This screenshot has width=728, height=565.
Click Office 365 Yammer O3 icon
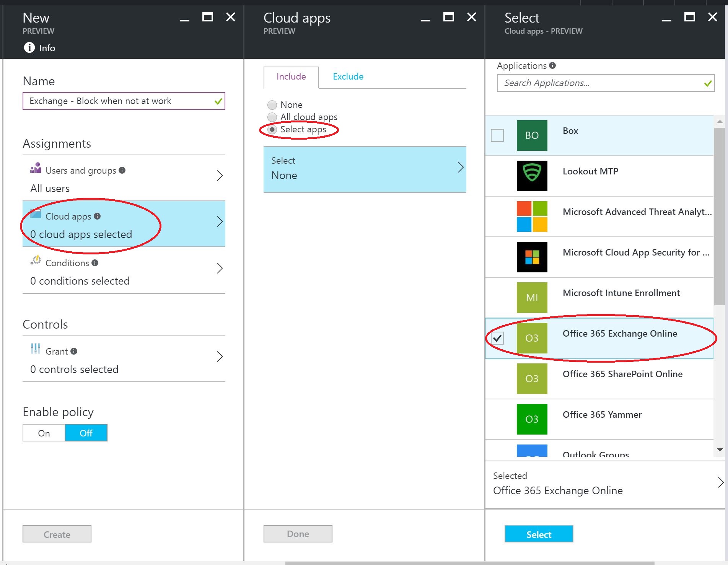point(532,419)
